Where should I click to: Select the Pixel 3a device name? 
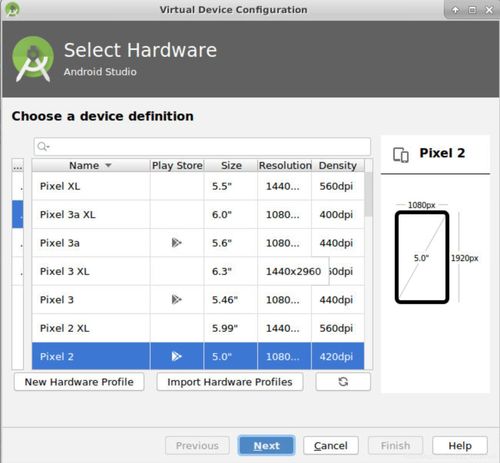(x=60, y=243)
